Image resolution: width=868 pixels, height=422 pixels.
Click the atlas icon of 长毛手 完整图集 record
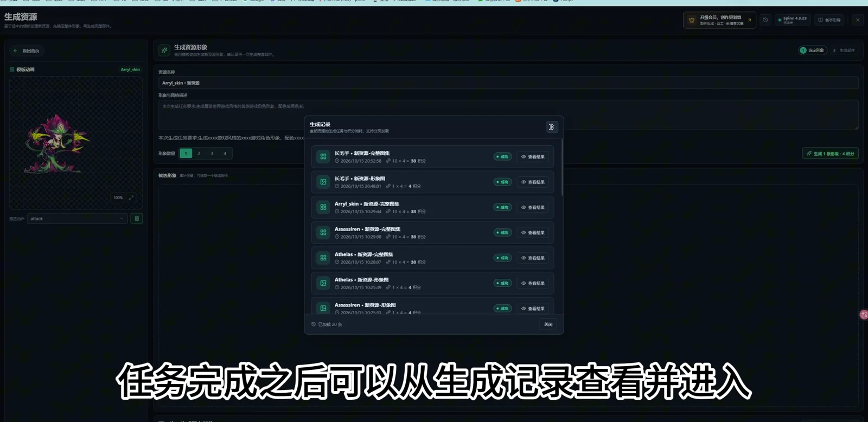pos(323,157)
